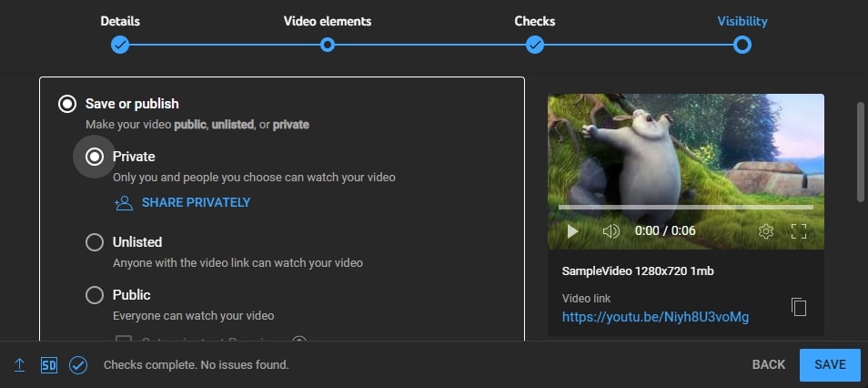Click the 'SampleVideo 1280x720 1mb' title
The width and height of the screenshot is (868, 388).
pyautogui.click(x=638, y=271)
